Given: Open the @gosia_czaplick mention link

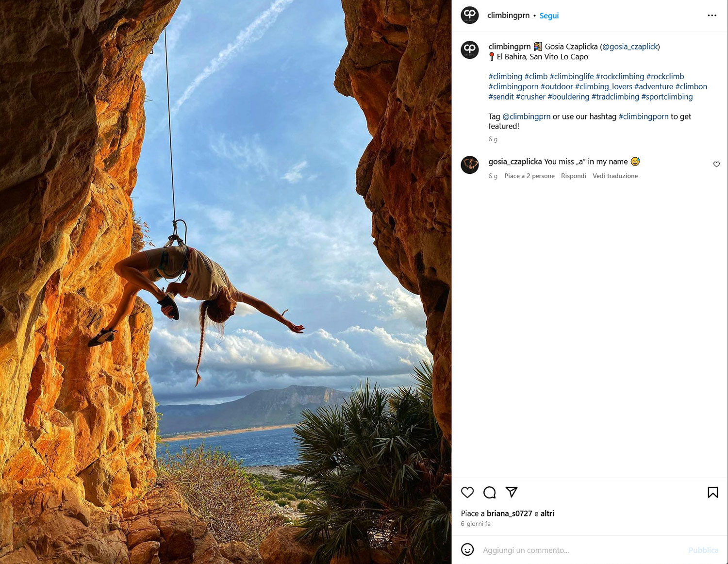Looking at the screenshot, I should point(629,47).
